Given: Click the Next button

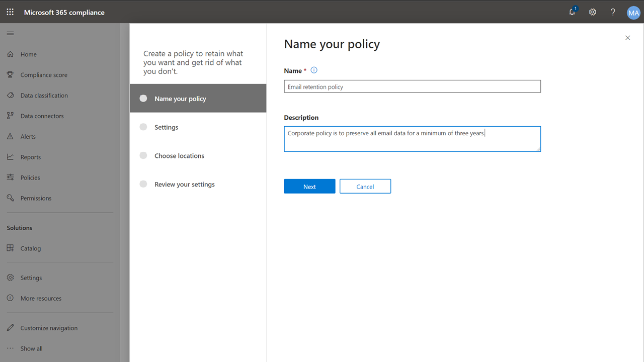Looking at the screenshot, I should pos(309,186).
